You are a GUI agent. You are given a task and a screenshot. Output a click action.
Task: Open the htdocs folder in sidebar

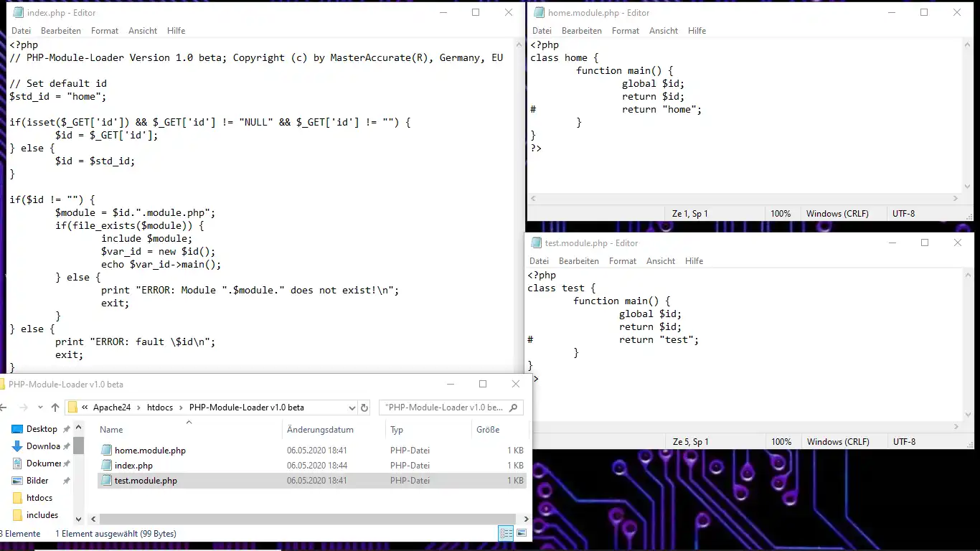click(x=39, y=498)
